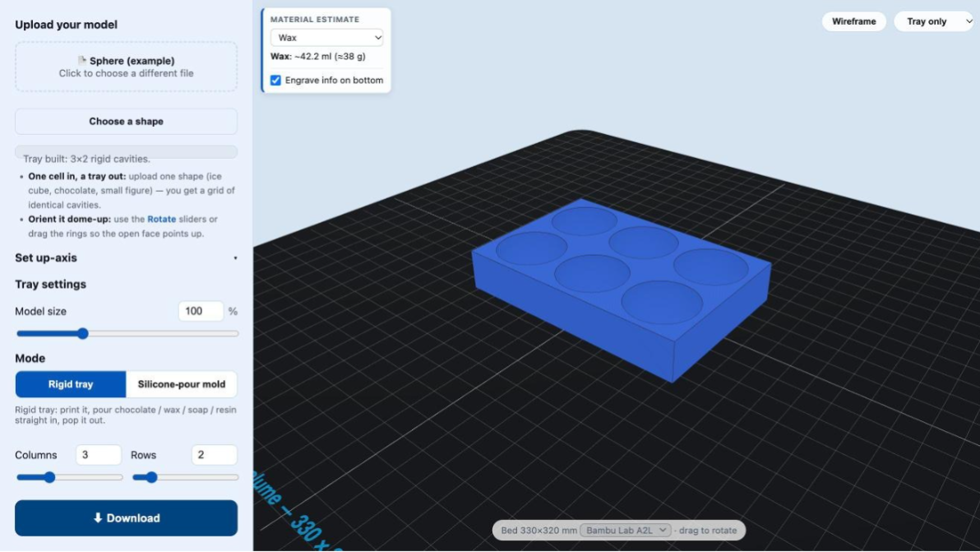Select the Rigid tray mode
The image size is (980, 552).
coord(71,384)
